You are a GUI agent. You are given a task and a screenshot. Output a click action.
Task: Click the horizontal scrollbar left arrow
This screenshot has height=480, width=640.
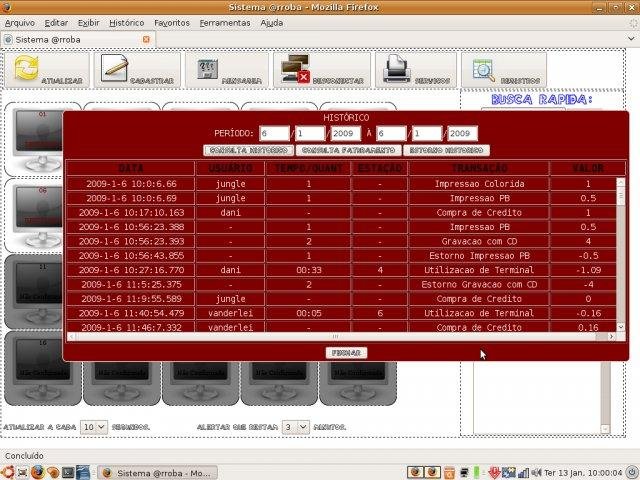pos(71,336)
